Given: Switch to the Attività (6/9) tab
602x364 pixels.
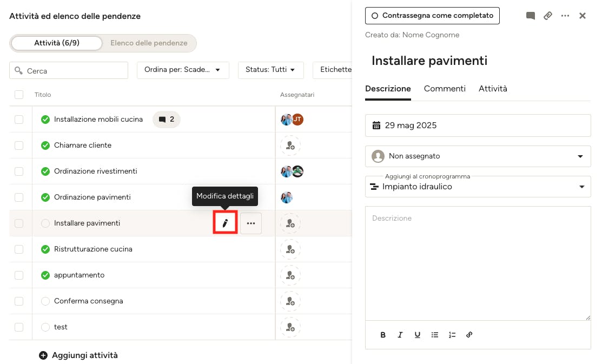Looking at the screenshot, I should pos(57,43).
